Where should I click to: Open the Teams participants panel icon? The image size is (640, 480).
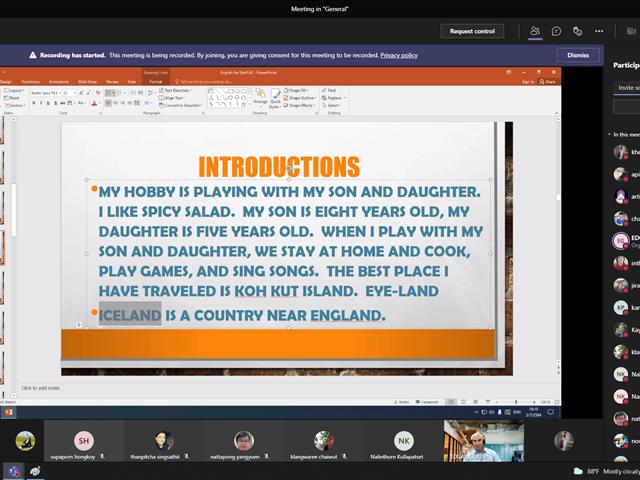point(535,31)
